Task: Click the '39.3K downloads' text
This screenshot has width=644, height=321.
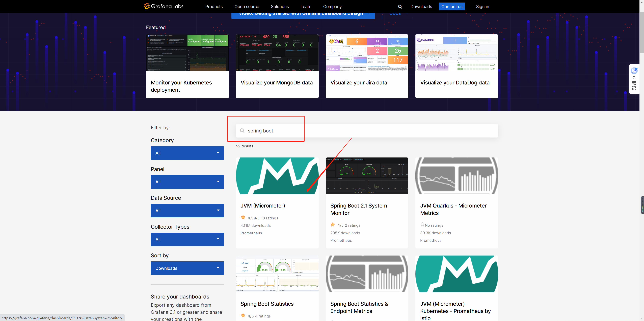Action: 436,233
